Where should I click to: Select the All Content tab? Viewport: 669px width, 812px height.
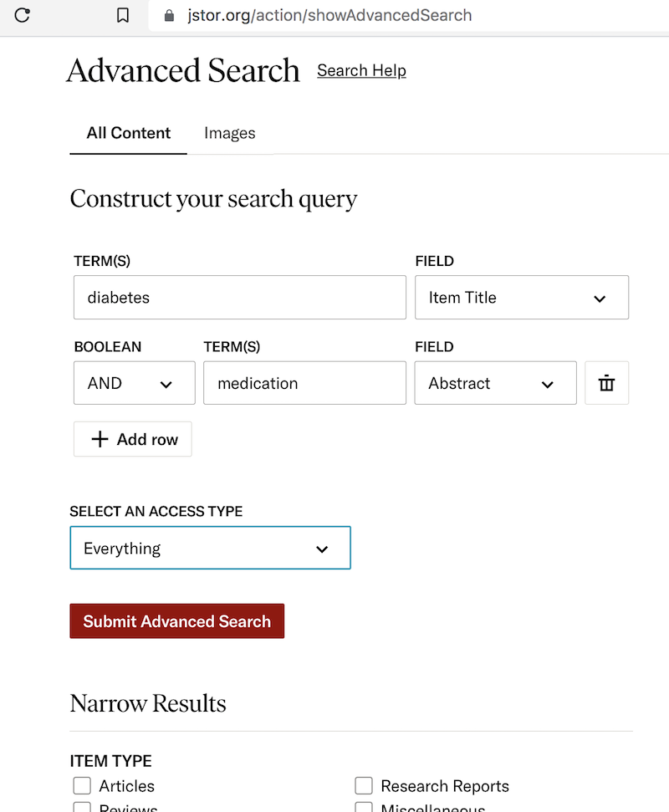click(128, 133)
